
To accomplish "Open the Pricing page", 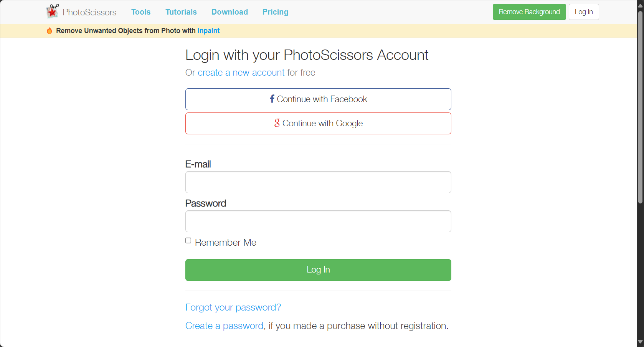I will (275, 12).
